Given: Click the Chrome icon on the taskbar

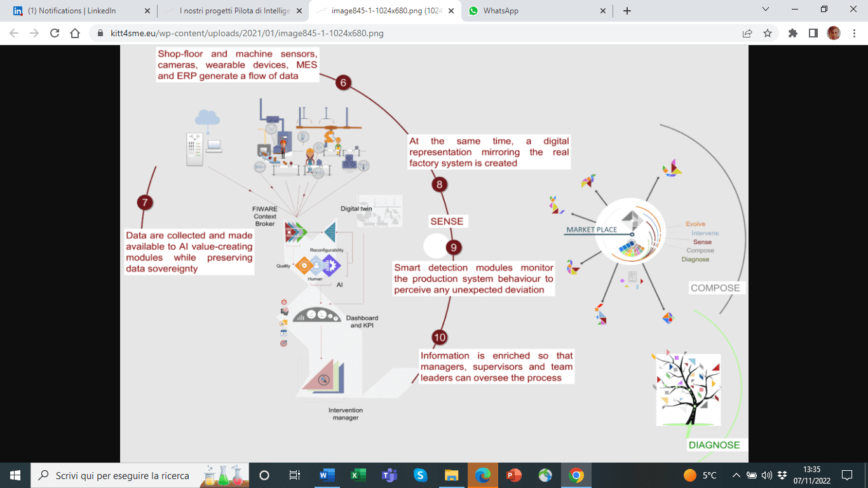Looking at the screenshot, I should (x=576, y=475).
